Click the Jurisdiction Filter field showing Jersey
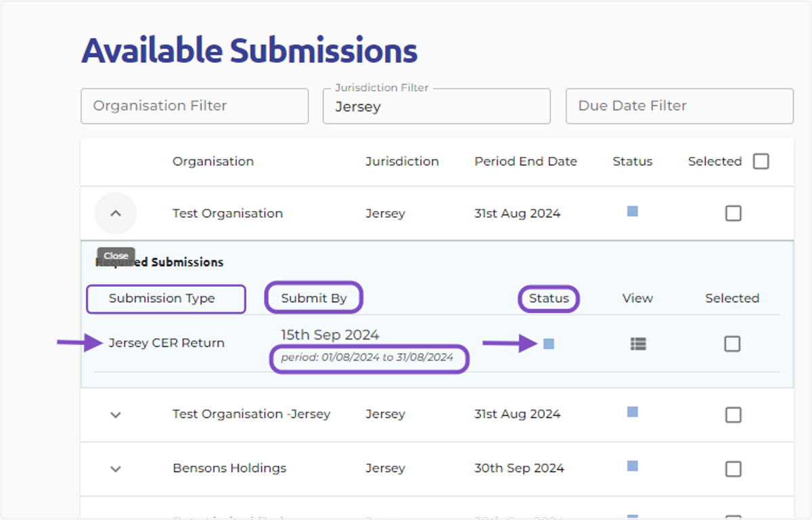The height and width of the screenshot is (520, 812). point(436,106)
